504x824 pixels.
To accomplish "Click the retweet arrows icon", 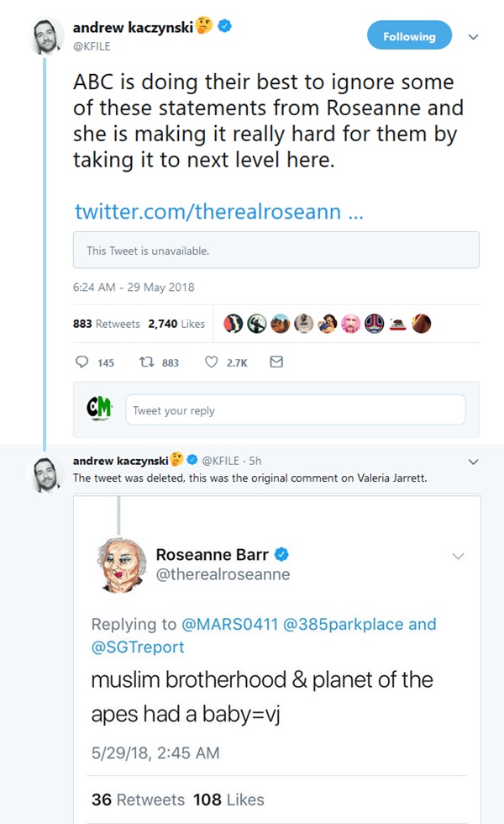I will click(x=148, y=362).
